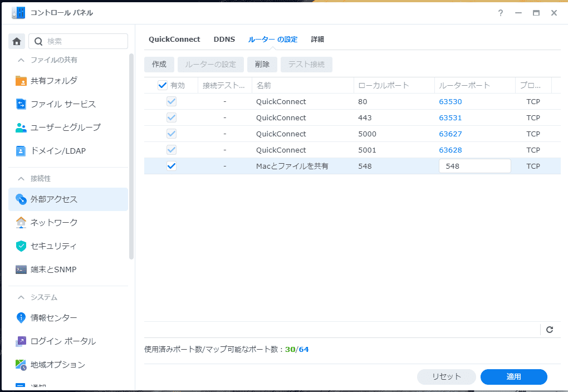Viewport: 568px width, 392px height.
Task: Click the sidebar vertical scrollbar
Action: [131, 156]
